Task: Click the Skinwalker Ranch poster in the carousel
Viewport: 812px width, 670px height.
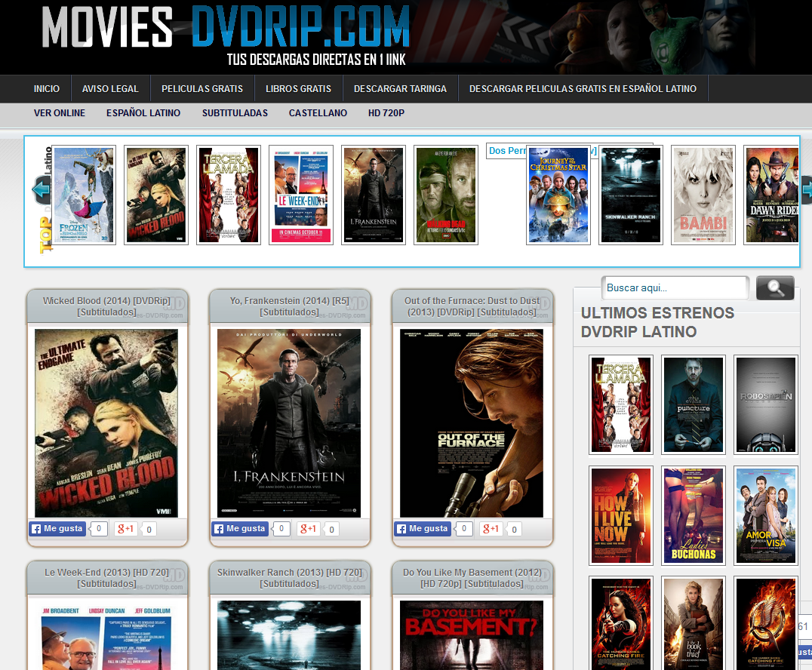Action: coord(631,195)
